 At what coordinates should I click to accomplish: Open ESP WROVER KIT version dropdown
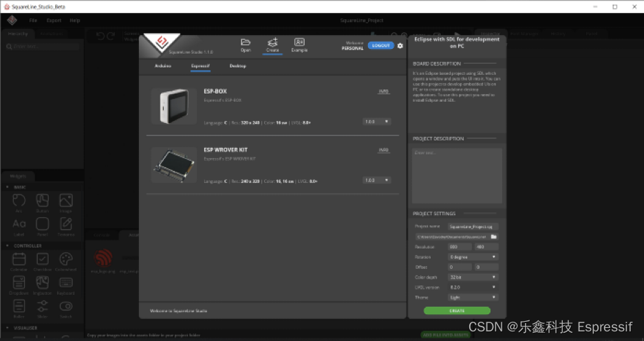[x=376, y=181]
